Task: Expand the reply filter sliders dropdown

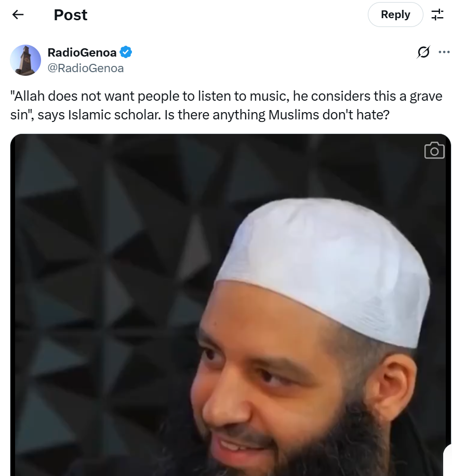Action: [437, 15]
